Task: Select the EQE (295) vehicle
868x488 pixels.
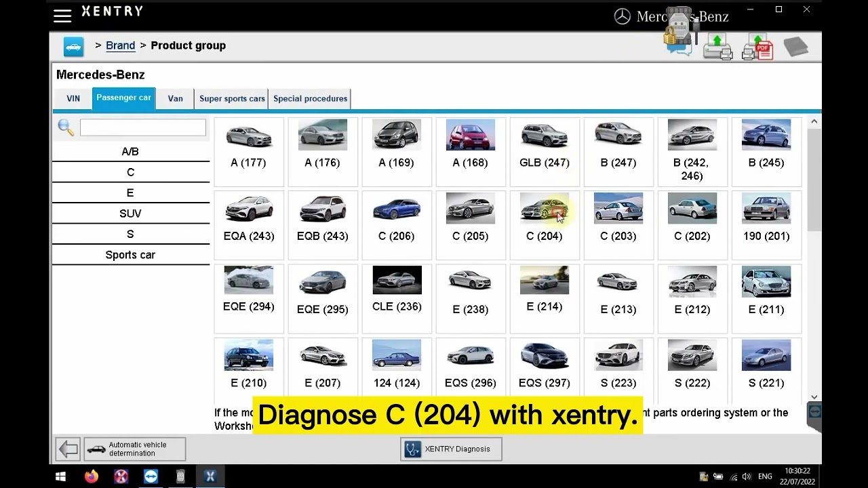Action: pyautogui.click(x=323, y=298)
